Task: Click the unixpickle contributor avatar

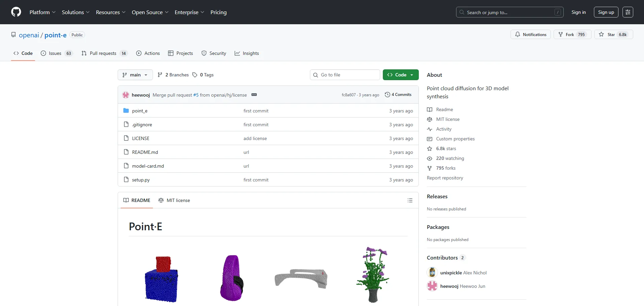Action: [432, 272]
